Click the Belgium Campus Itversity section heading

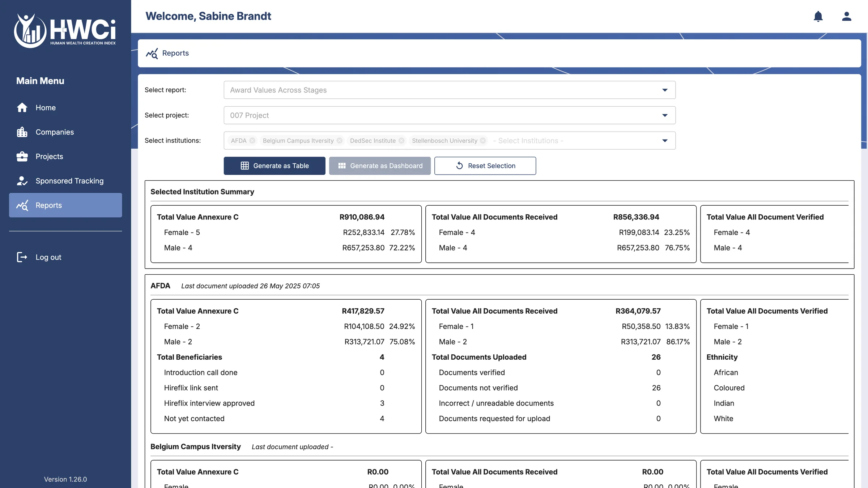[196, 446]
